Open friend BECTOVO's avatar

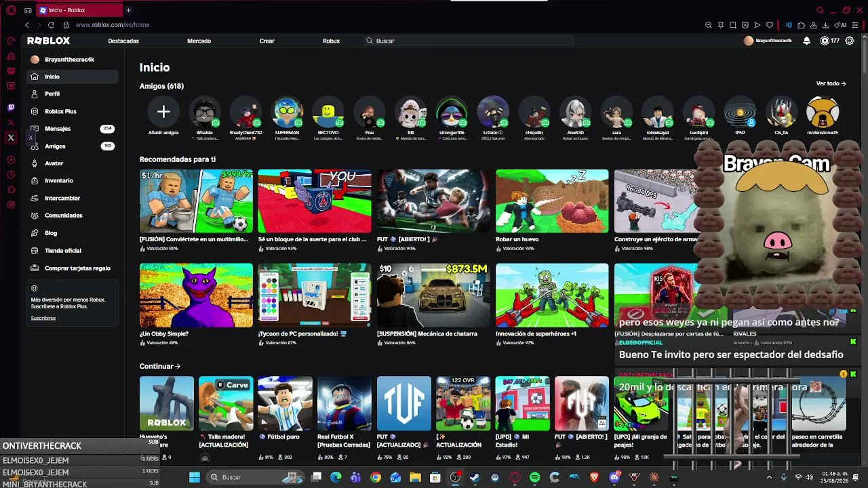[328, 112]
